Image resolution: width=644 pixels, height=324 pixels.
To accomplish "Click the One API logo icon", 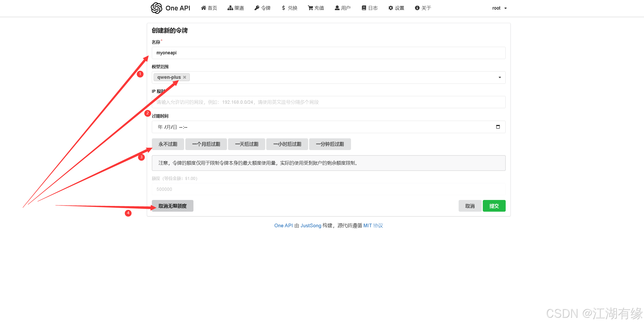I will [x=156, y=8].
